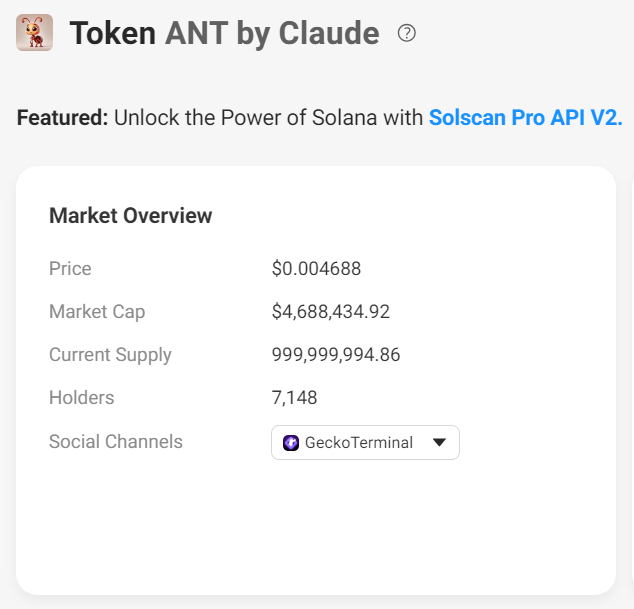The width and height of the screenshot is (634, 609).
Task: Select the "Token" word in the title
Action: pos(112,34)
